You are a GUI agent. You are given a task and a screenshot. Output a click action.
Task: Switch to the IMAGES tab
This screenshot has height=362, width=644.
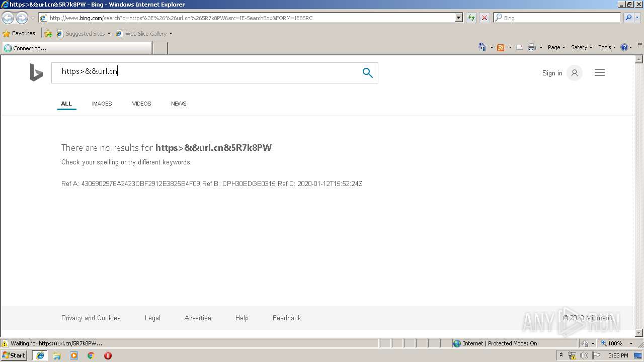[102, 104]
